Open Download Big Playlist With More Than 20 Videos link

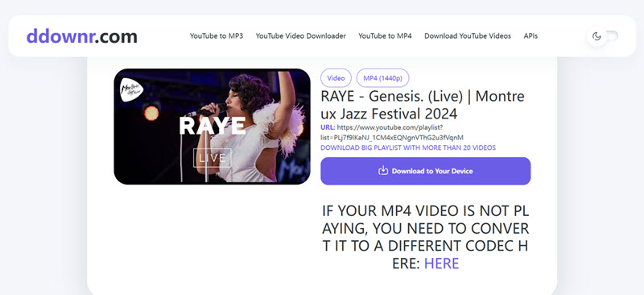408,147
